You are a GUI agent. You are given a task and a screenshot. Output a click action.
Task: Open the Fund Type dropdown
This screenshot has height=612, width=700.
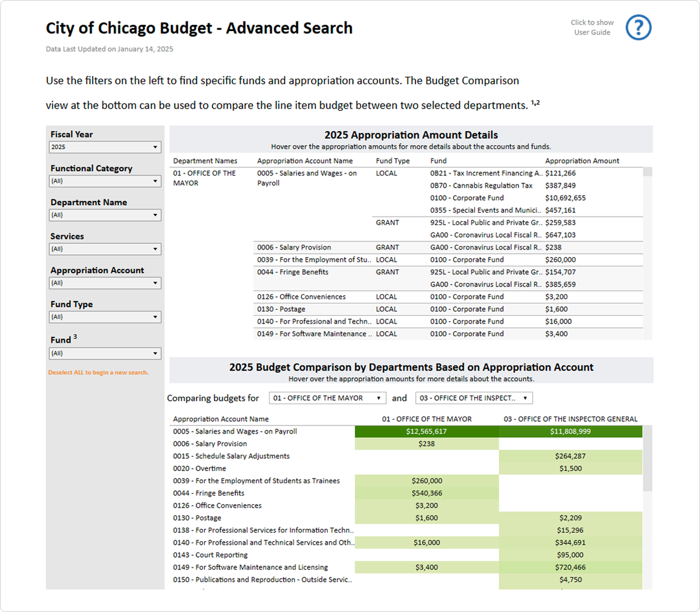point(105,317)
